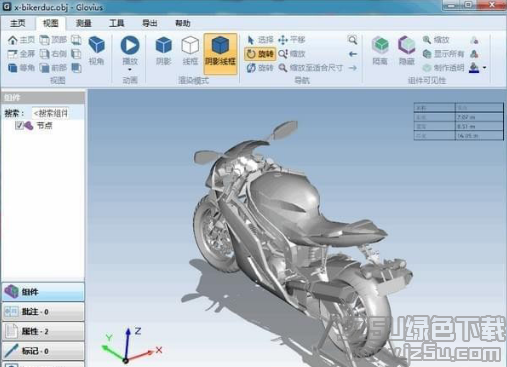Click the XYZ axis triad
Screen dimensions: 507x367
[131, 345]
